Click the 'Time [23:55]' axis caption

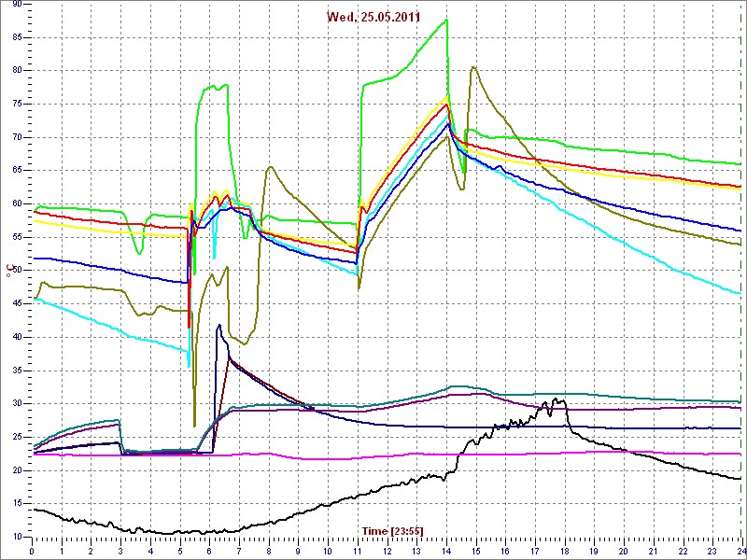point(392,530)
